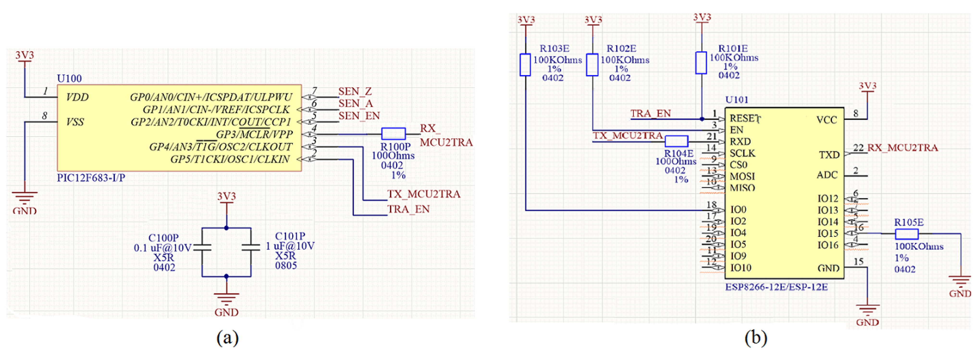Select the TRA_EN label at RESET pin
Viewport: 980px width, 353px height.
point(651,113)
